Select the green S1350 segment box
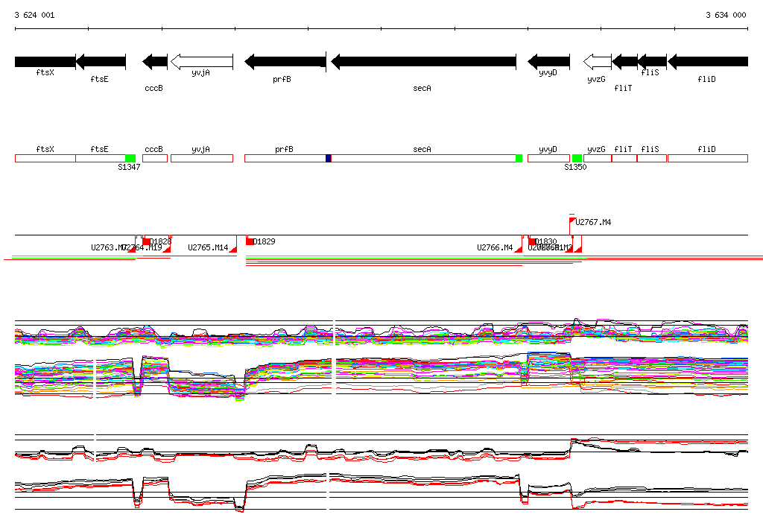 coord(577,158)
